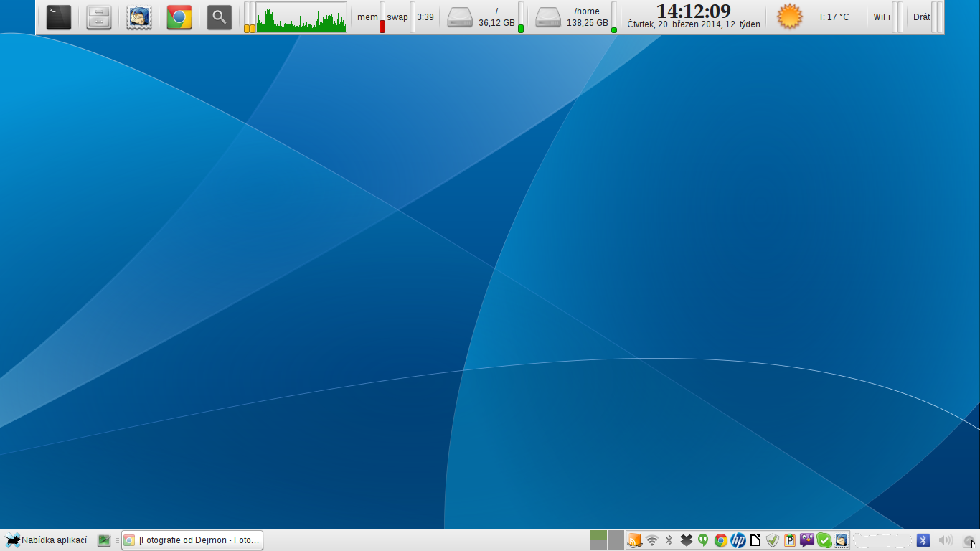Click the blue Bluetooth icon in the bottom panel
Screen dimensions: 980x551
pyautogui.click(x=923, y=540)
